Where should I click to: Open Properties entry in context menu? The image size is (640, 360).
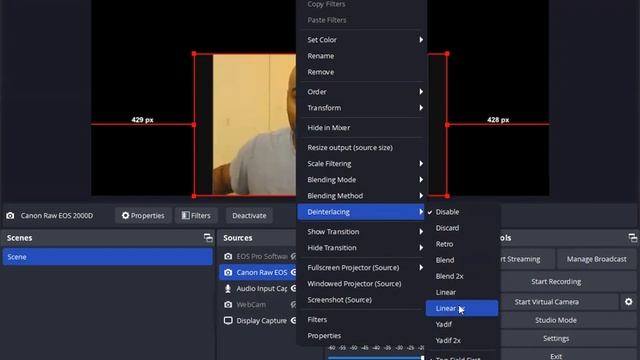coord(361,336)
